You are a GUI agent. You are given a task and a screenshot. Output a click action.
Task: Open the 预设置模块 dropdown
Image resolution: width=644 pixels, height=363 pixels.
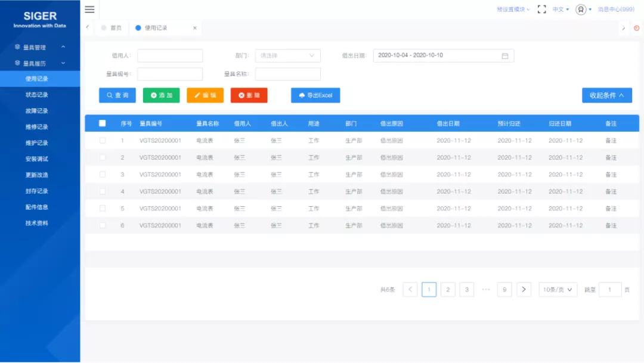513,10
